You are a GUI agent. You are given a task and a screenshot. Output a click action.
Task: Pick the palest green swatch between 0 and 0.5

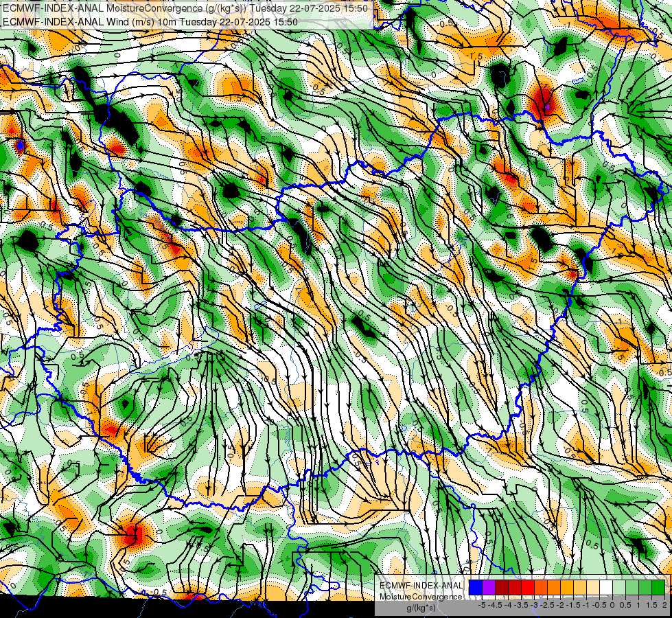[x=619, y=588]
